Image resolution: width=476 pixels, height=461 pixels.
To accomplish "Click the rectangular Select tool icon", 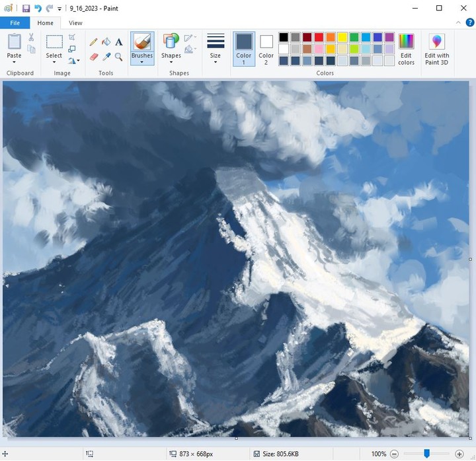I will [54, 42].
